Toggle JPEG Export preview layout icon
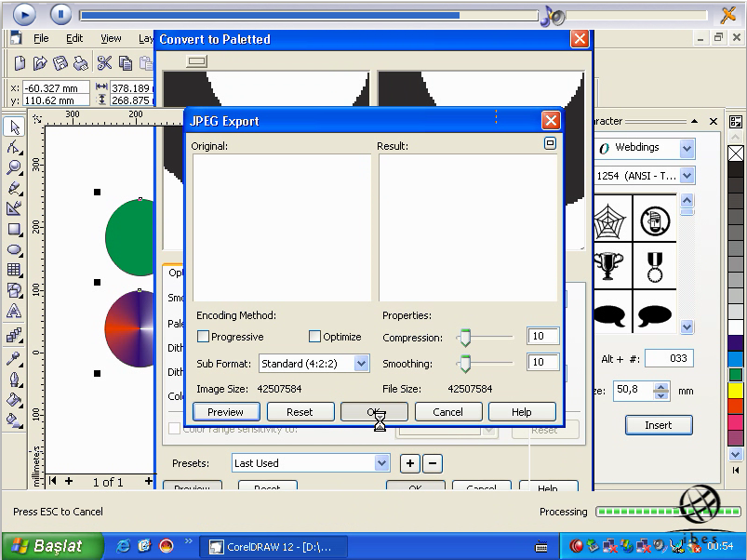This screenshot has height=560, width=747. 550,143
